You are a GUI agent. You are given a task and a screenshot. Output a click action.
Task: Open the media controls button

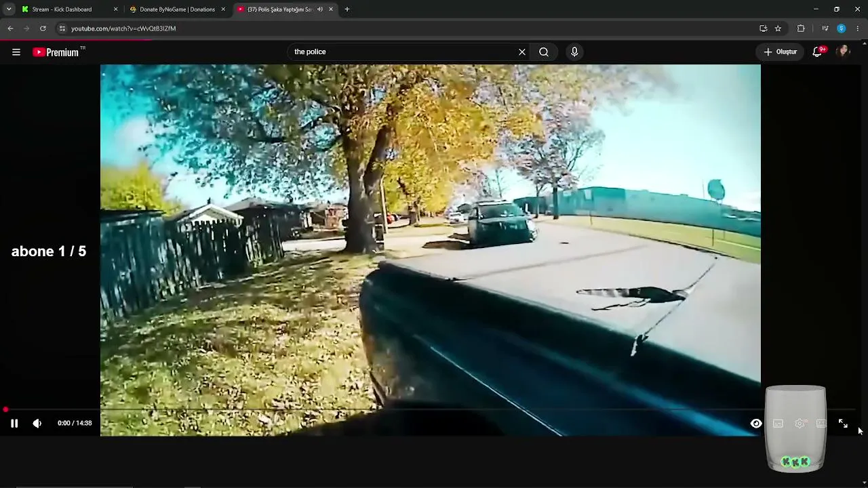click(x=825, y=28)
